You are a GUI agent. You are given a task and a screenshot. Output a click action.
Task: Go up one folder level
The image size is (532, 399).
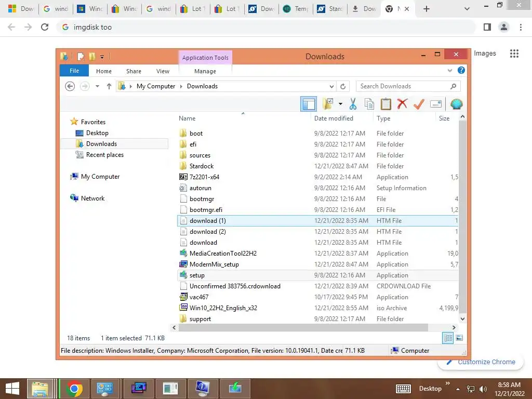point(109,86)
